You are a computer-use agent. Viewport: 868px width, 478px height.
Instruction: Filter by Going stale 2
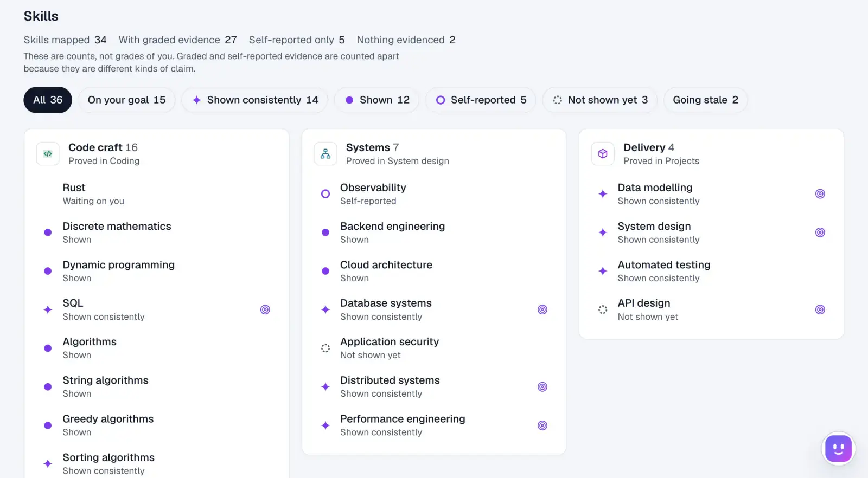705,100
